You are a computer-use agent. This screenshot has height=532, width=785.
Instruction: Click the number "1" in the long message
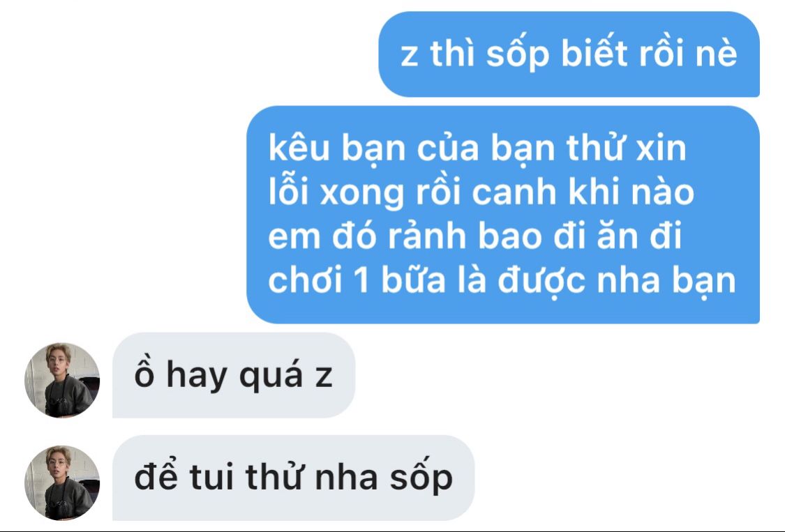361,280
